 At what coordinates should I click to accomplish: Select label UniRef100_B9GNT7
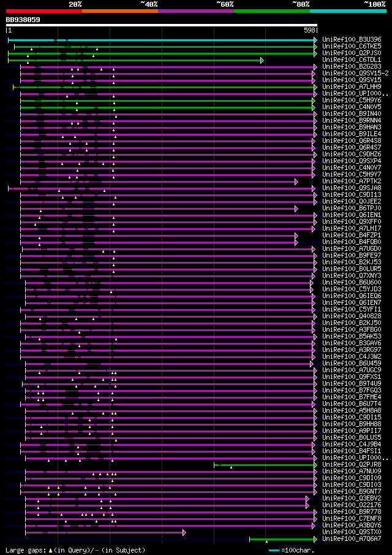[x=350, y=492]
